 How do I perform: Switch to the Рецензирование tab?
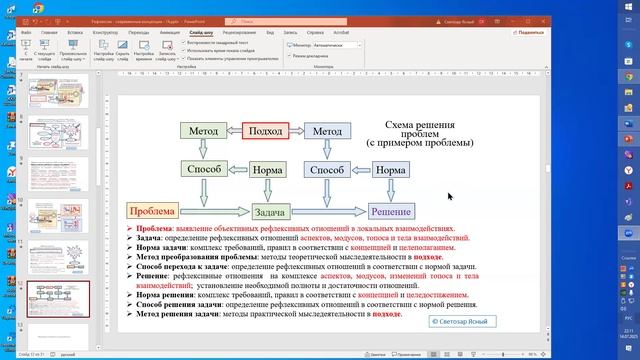pyautogui.click(x=239, y=33)
